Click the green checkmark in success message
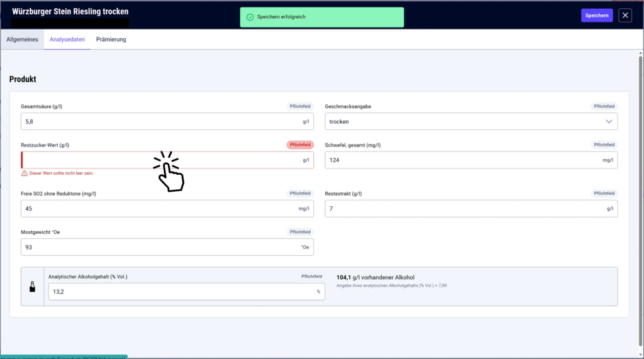Image resolution: width=644 pixels, height=359 pixels. point(250,17)
